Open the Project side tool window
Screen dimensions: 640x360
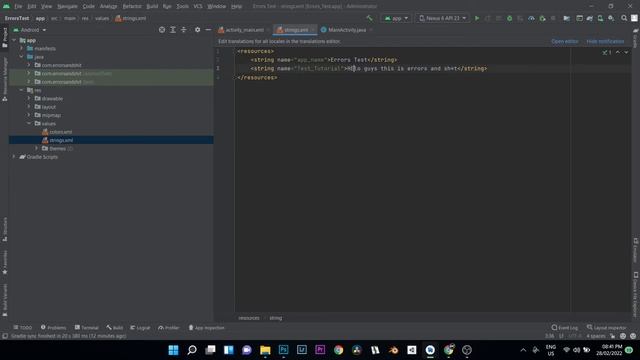pos(5,38)
